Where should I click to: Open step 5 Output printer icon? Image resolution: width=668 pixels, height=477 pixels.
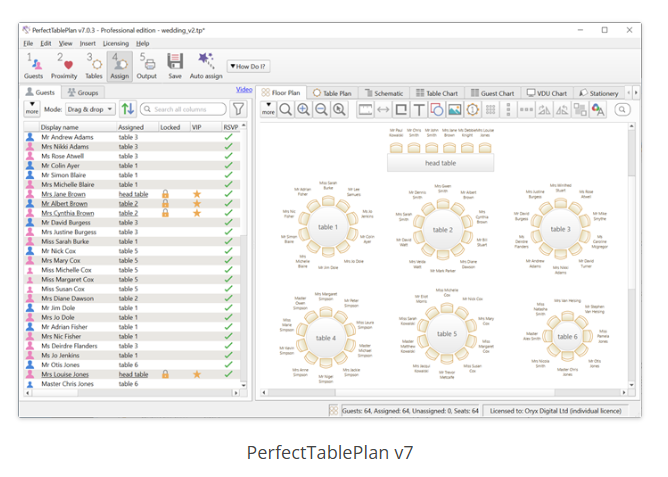click(x=147, y=66)
